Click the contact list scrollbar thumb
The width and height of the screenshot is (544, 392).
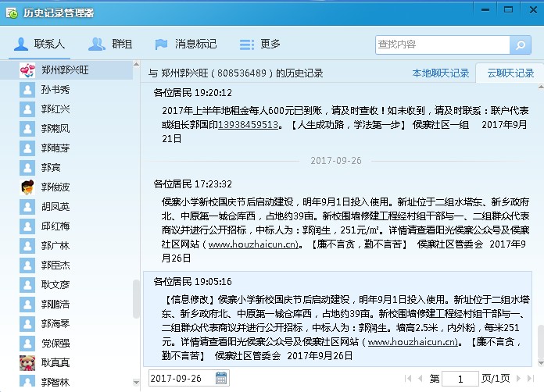pyautogui.click(x=136, y=299)
